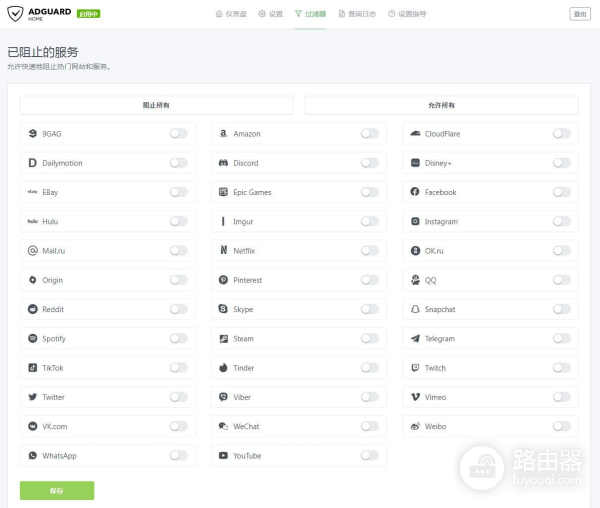Click the YouTube play icon
600x508 pixels.
tap(223, 456)
